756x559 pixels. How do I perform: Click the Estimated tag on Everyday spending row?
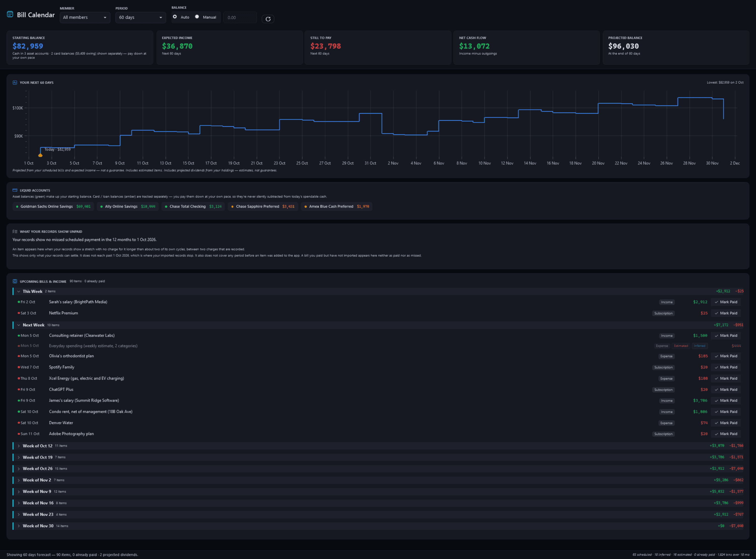tap(681, 346)
